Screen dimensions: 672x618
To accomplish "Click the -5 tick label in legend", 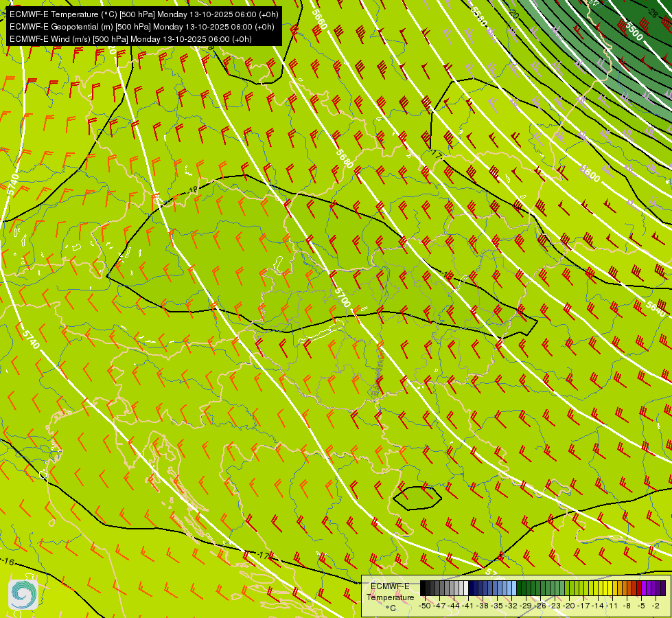I will (x=641, y=606).
